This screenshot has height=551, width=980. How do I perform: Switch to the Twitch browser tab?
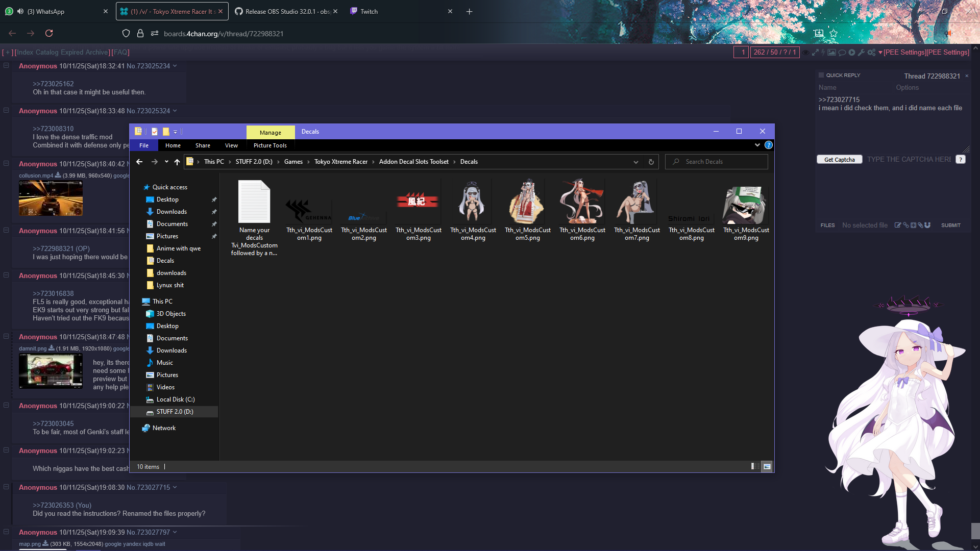click(369, 11)
